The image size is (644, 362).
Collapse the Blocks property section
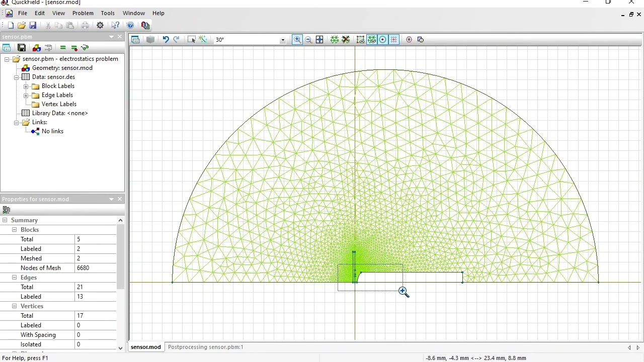15,230
